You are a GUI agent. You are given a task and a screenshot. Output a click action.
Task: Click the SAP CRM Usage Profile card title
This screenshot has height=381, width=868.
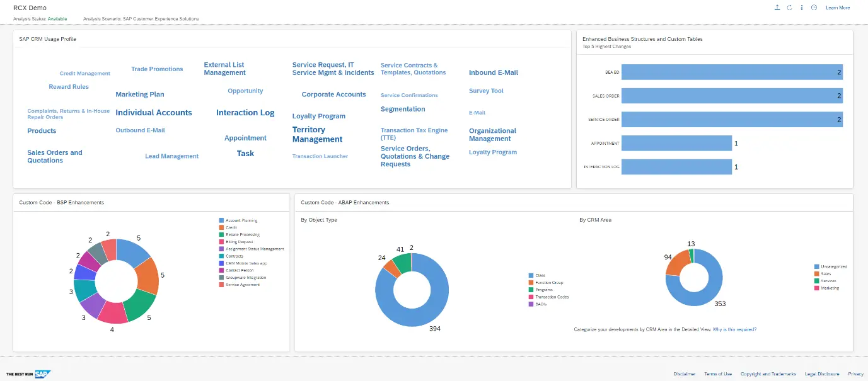click(48, 39)
